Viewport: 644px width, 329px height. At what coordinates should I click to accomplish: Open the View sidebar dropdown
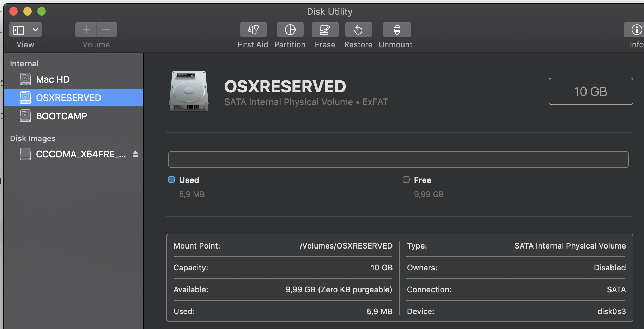[25, 30]
